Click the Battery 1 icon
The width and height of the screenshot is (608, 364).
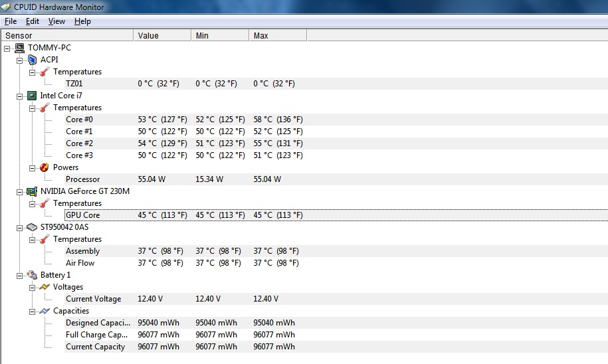[x=32, y=275]
